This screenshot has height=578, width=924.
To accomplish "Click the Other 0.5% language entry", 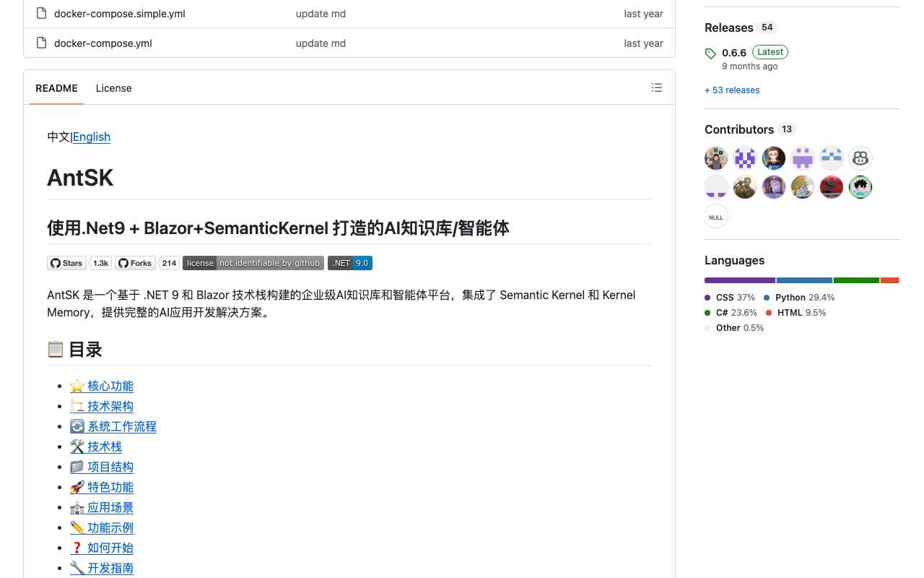I will tap(734, 328).
